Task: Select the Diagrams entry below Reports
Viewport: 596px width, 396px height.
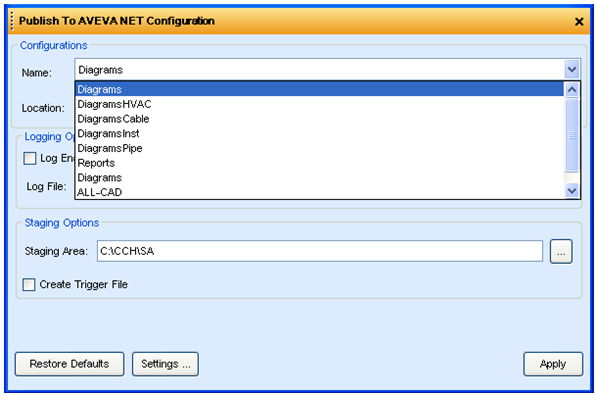Action: [x=320, y=177]
